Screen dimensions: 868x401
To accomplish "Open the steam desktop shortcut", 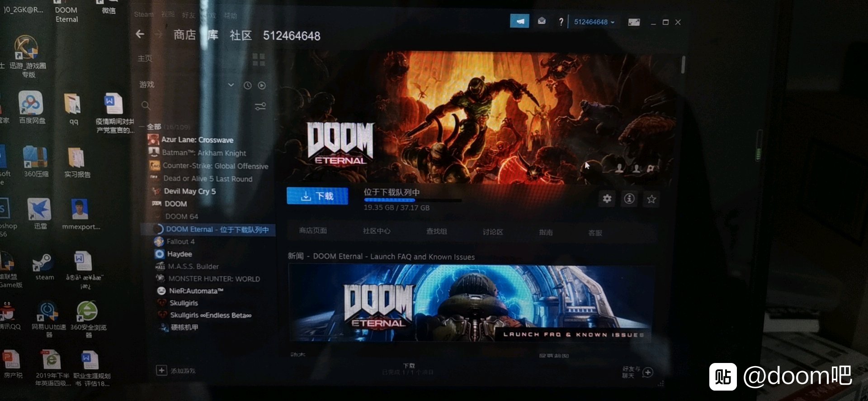I will click(44, 267).
